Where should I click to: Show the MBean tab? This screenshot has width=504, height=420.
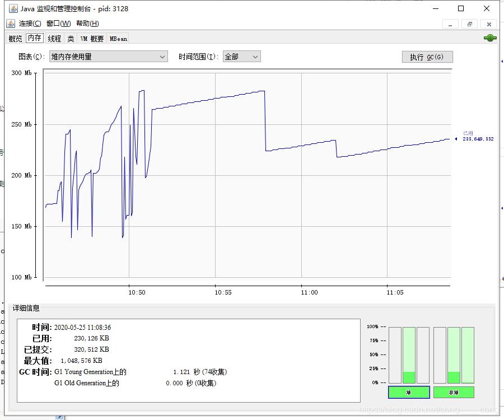tap(118, 39)
